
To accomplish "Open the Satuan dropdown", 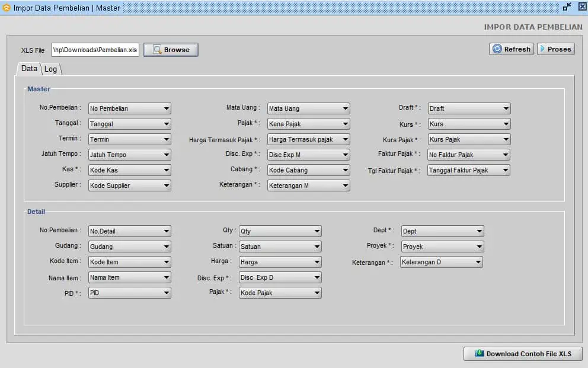I will pyautogui.click(x=280, y=247).
